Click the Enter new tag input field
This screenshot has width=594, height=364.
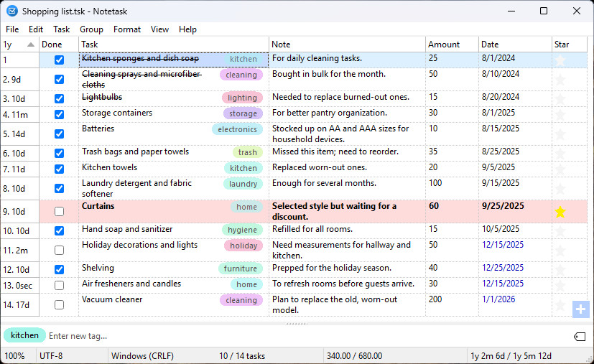[309, 336]
